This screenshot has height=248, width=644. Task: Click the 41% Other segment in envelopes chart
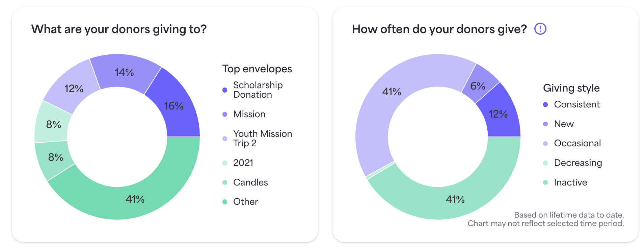pos(135,199)
